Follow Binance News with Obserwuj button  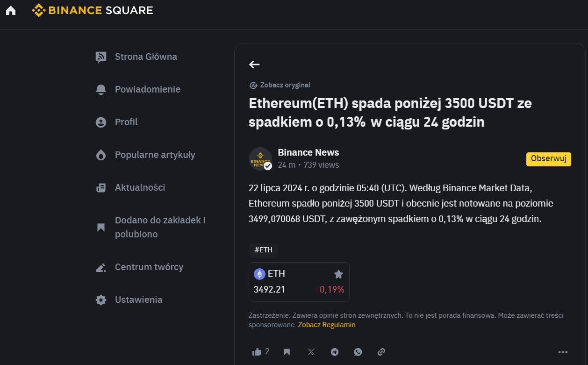[x=549, y=159]
